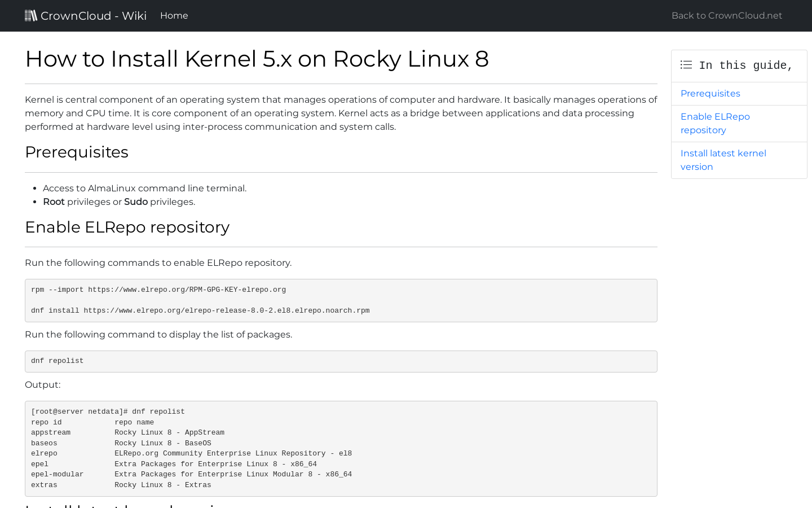Jump to Prerequisites in the guide sidebar

click(x=710, y=94)
